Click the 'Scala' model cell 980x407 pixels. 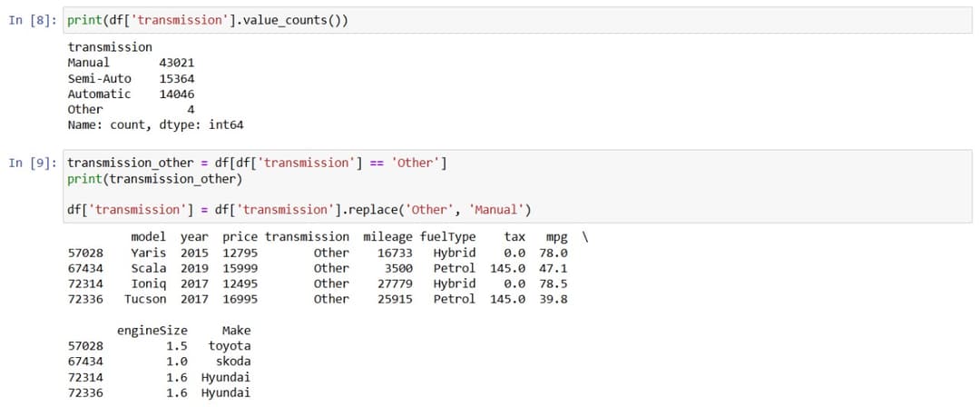pos(149,268)
